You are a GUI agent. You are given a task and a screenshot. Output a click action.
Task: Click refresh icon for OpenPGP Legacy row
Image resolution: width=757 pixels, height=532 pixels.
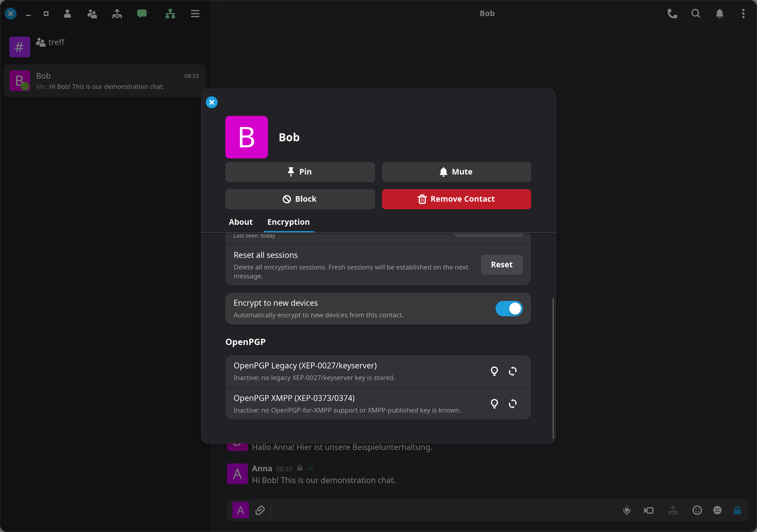[513, 371]
